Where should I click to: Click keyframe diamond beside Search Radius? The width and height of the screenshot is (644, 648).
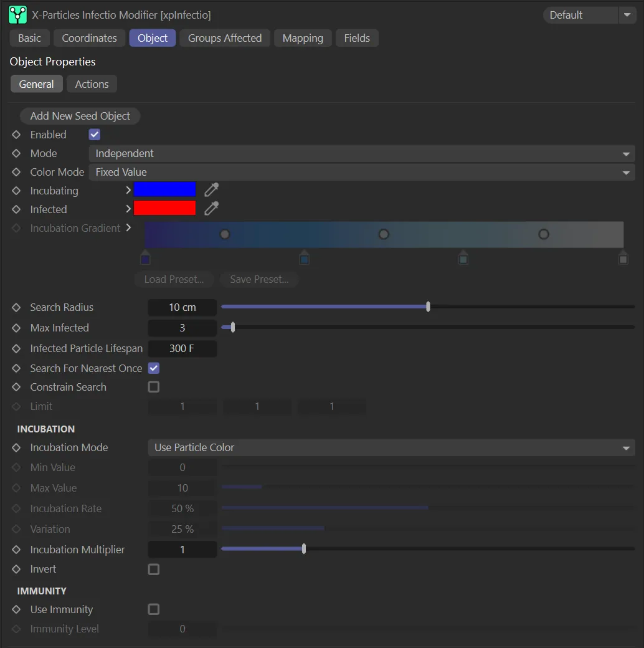click(17, 307)
